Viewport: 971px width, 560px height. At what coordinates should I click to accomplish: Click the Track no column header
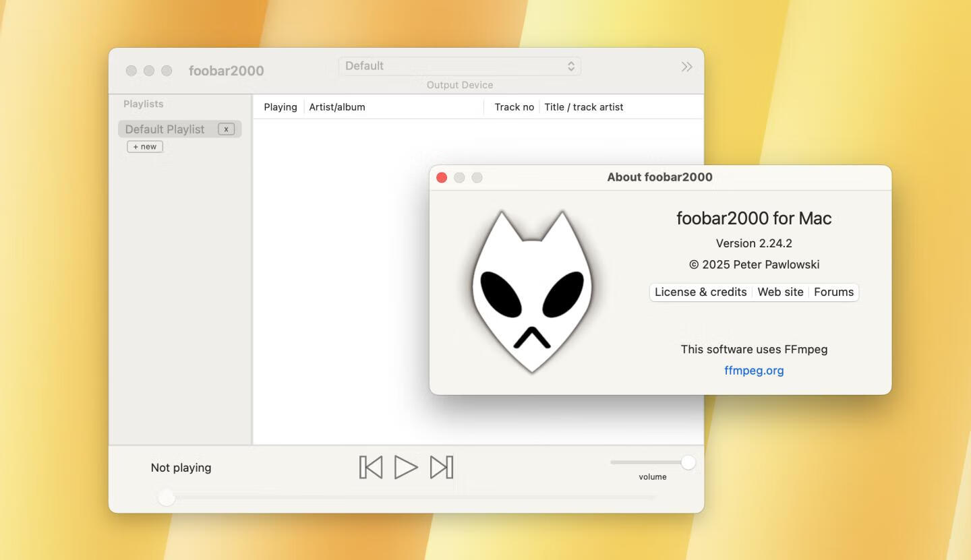[514, 107]
